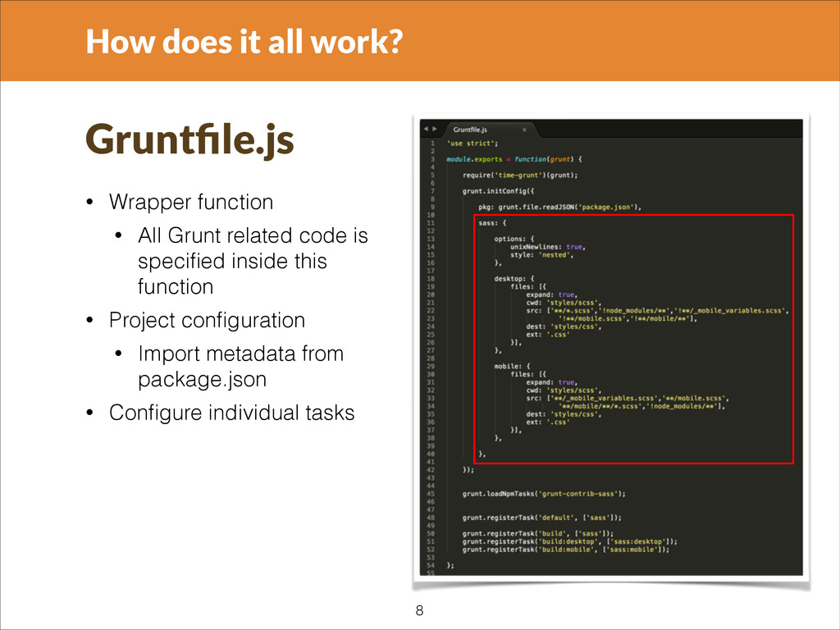Click the require('time-grunt')(grunt); line
840x630 pixels.
(520, 176)
